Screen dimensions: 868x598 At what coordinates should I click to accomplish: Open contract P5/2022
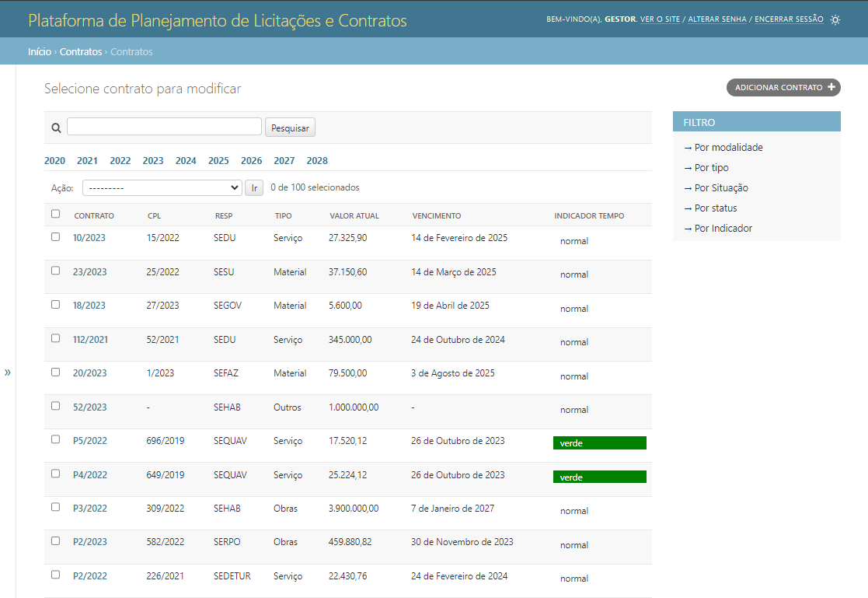90,441
